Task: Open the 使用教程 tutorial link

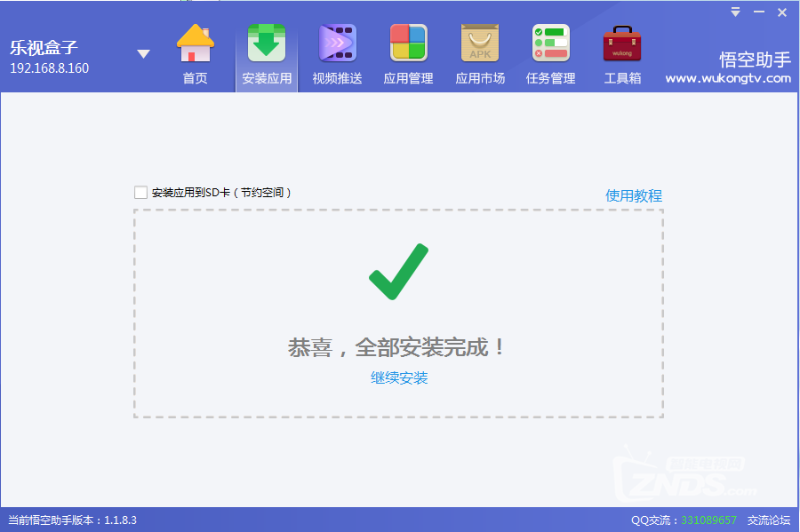Action: (634, 195)
